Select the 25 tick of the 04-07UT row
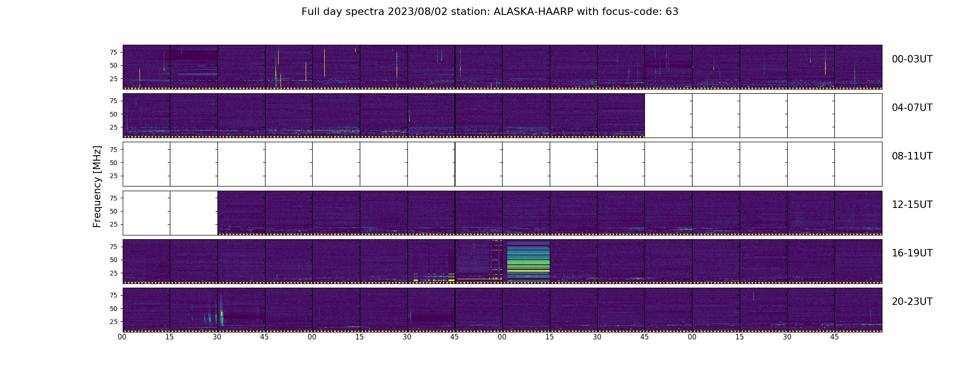This screenshot has width=980, height=373. pos(113,127)
